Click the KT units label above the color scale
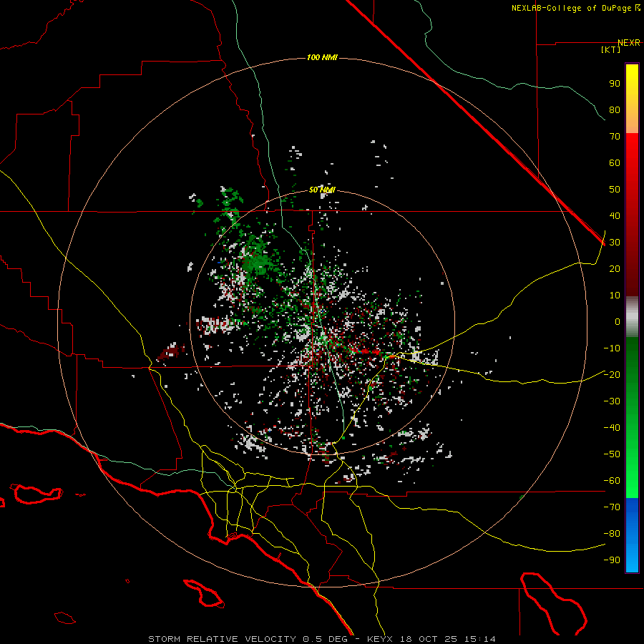The width and height of the screenshot is (644, 644). 611,49
